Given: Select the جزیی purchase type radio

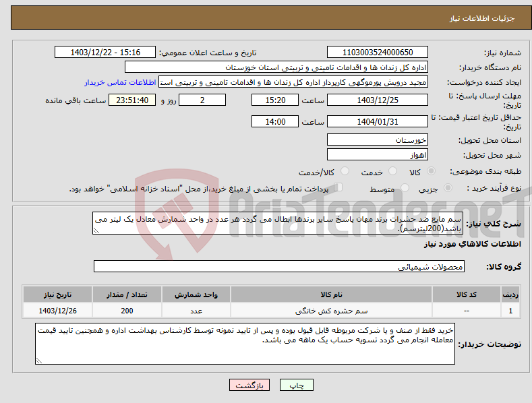Looking at the screenshot, I should (448, 187).
